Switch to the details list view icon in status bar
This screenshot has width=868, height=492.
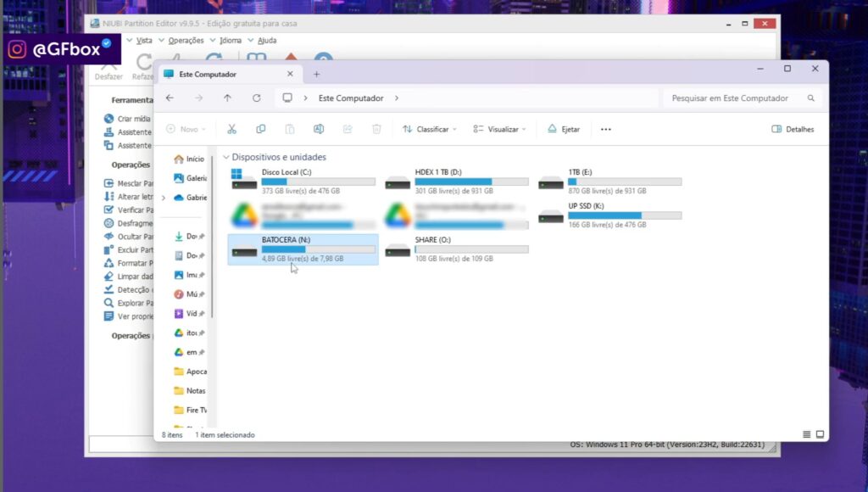(807, 434)
